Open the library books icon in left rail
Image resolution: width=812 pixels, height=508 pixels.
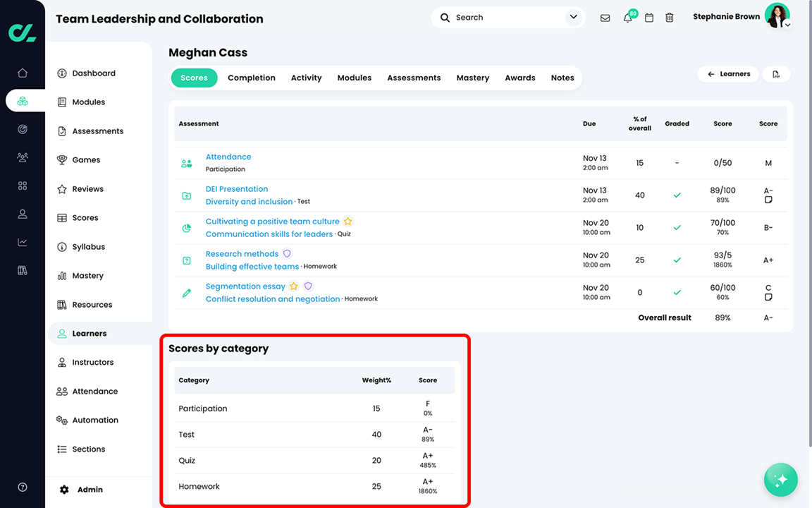tap(23, 270)
